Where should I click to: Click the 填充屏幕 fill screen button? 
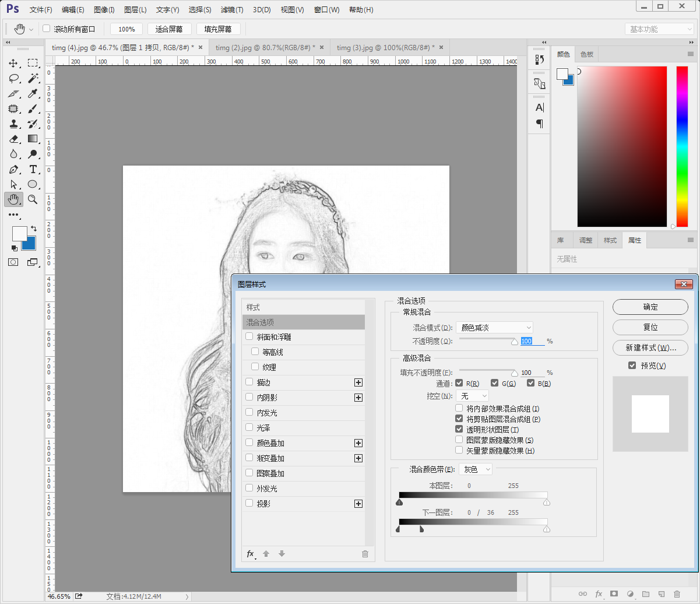218,29
